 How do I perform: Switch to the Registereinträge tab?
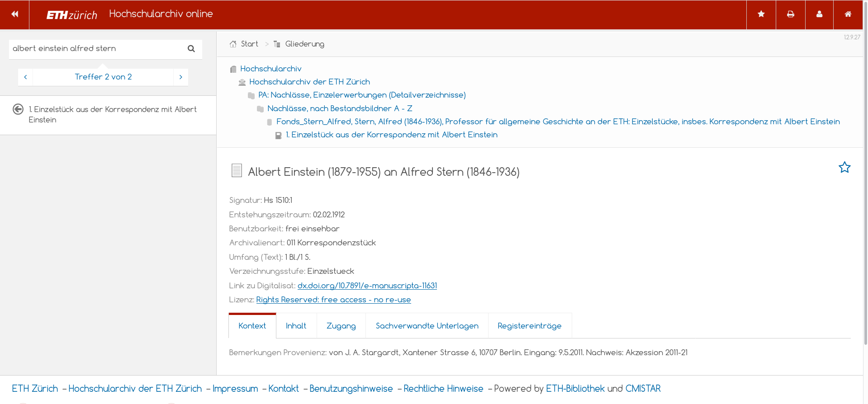pyautogui.click(x=529, y=326)
